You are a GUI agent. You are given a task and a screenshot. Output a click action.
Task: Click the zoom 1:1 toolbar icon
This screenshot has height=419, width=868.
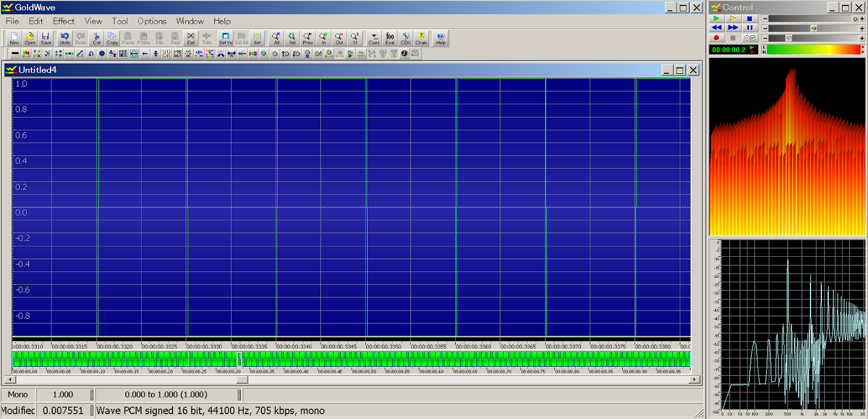pos(355,38)
